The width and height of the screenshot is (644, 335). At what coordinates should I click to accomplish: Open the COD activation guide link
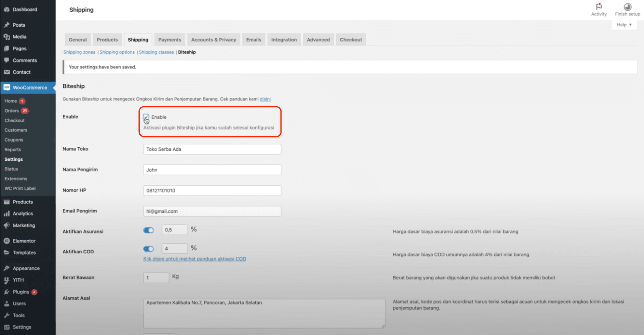click(x=195, y=259)
